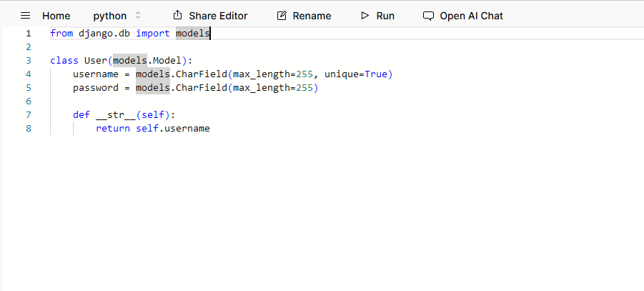Click the 'return' keyword on line 8
Screen dimensions: 644x291
(113, 128)
